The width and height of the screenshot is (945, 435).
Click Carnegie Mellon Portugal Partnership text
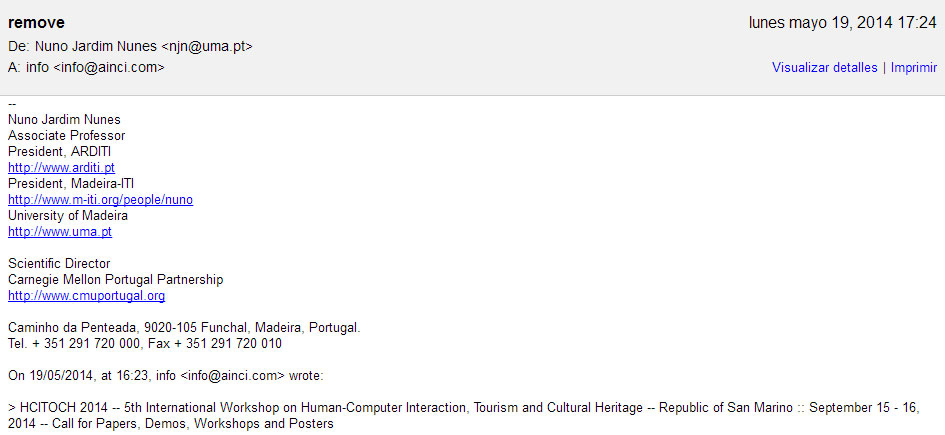pos(116,280)
